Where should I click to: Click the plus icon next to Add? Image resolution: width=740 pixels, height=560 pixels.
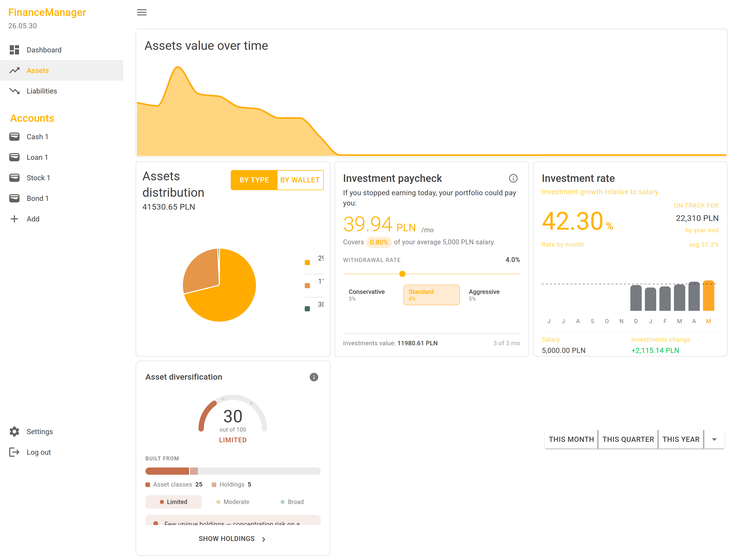pyautogui.click(x=14, y=219)
